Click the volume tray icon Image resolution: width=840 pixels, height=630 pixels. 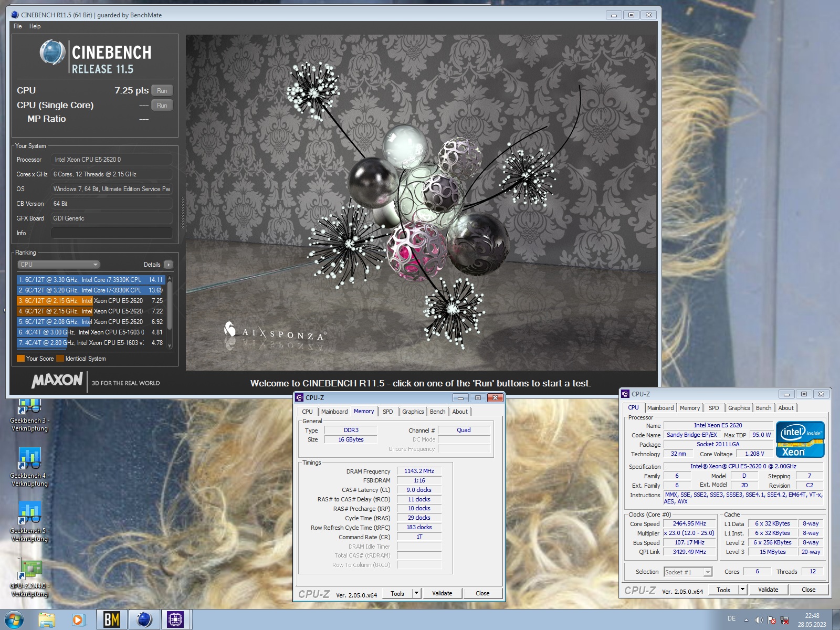[759, 620]
